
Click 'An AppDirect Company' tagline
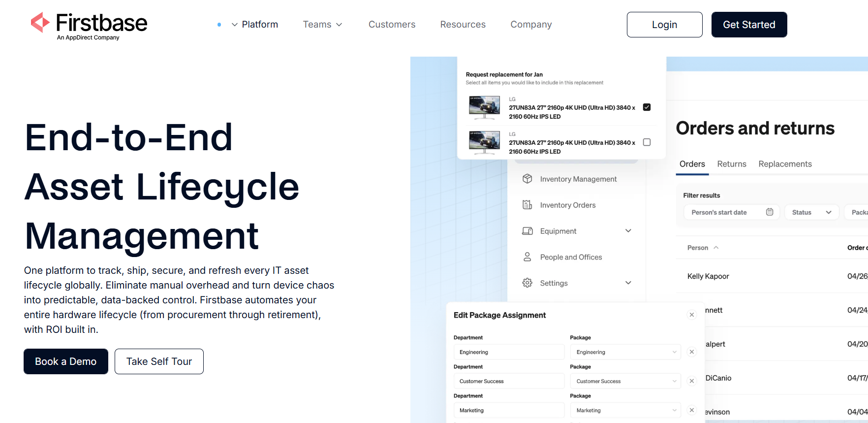(x=88, y=37)
